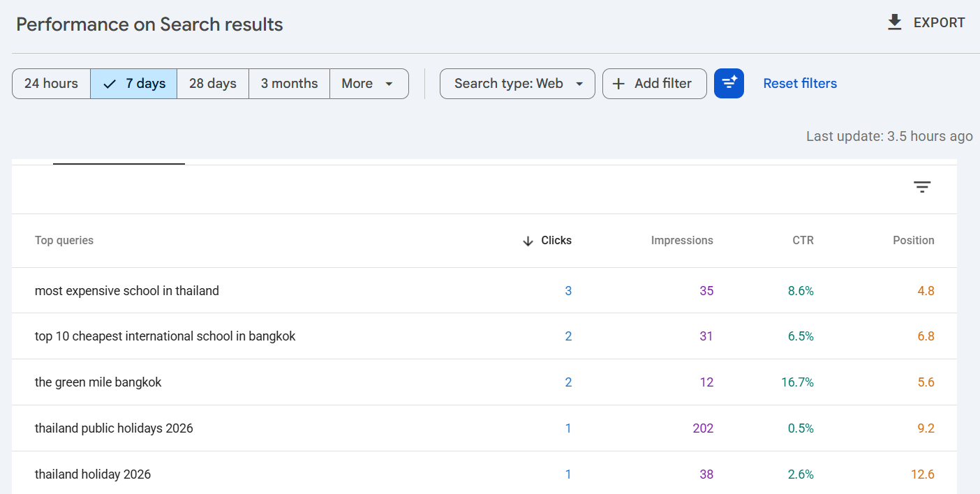The image size is (980, 494).
Task: Click the 38 impressions value
Action: tap(706, 474)
